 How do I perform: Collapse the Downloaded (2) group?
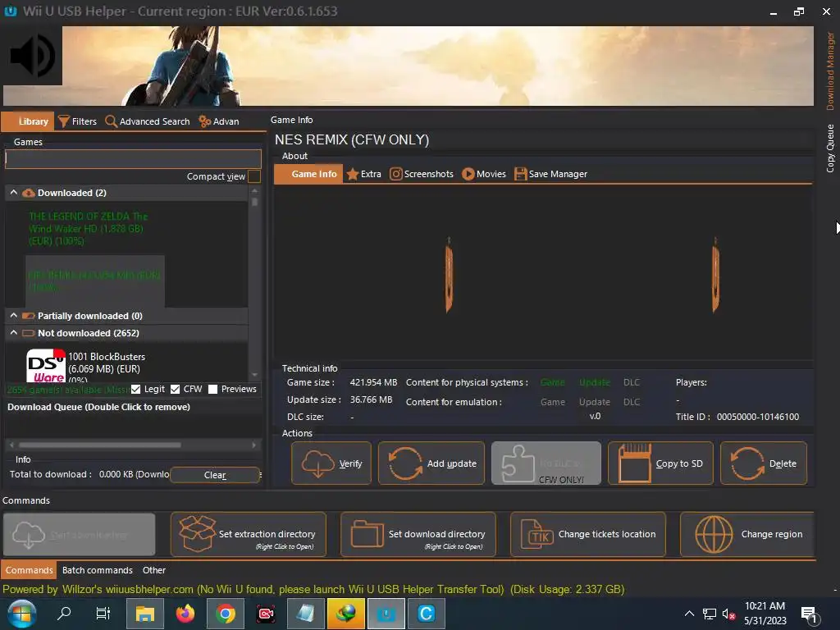click(14, 192)
